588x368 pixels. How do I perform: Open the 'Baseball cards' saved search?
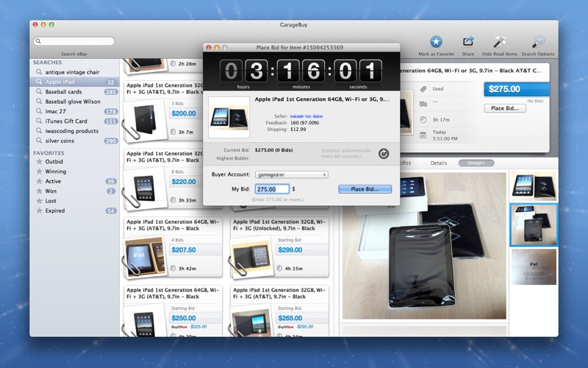click(x=74, y=91)
